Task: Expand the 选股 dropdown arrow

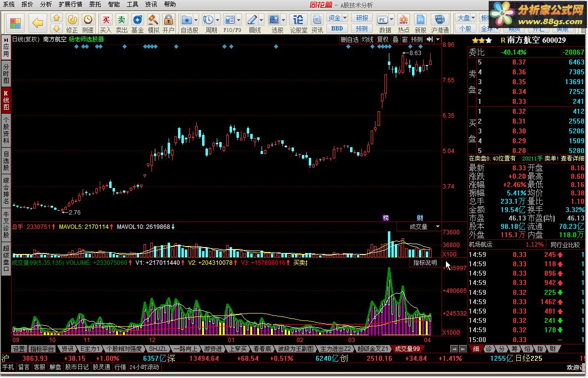Action: pyautogui.click(x=284, y=20)
